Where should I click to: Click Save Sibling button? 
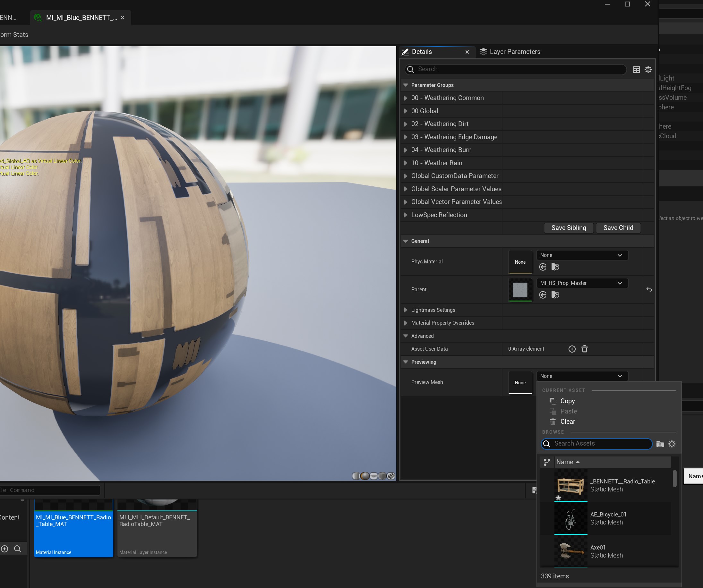pyautogui.click(x=569, y=228)
